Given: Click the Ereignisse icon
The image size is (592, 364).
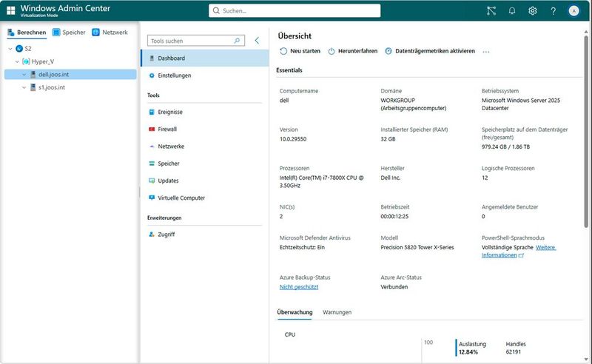Looking at the screenshot, I should coord(152,112).
